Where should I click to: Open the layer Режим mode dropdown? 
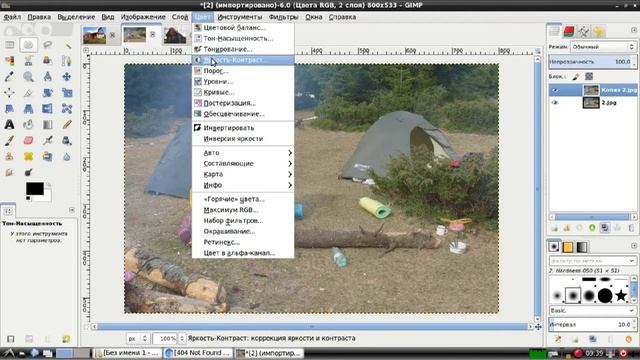coord(603,47)
